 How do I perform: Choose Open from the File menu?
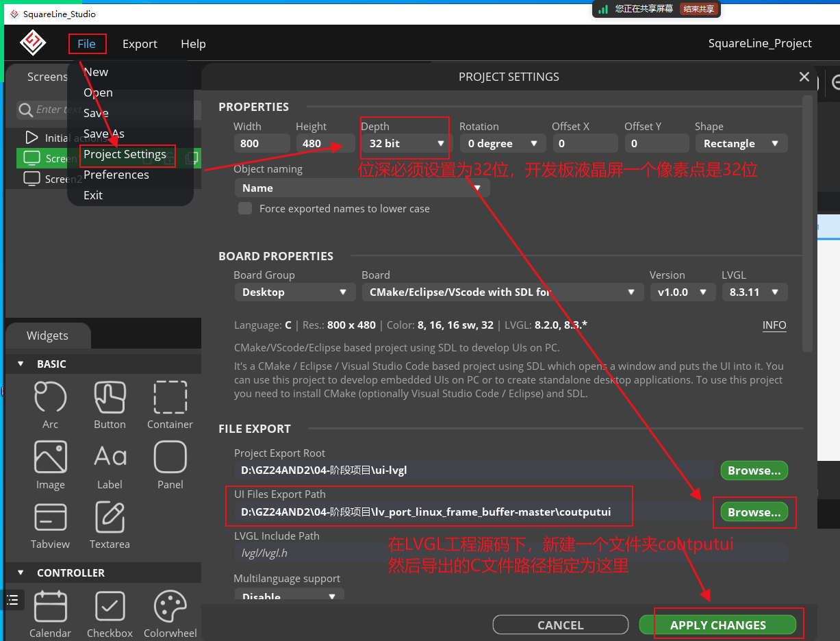coord(98,92)
